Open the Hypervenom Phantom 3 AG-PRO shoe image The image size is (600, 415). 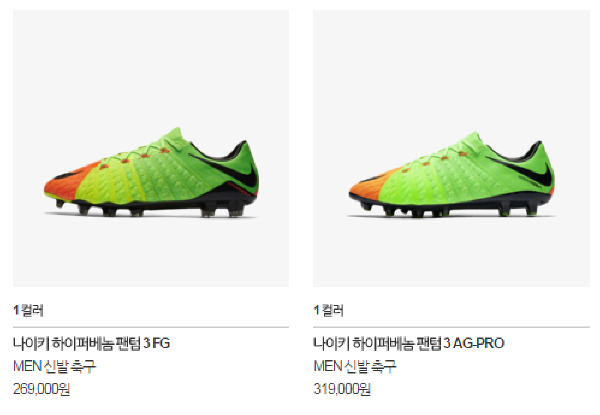[451, 148]
